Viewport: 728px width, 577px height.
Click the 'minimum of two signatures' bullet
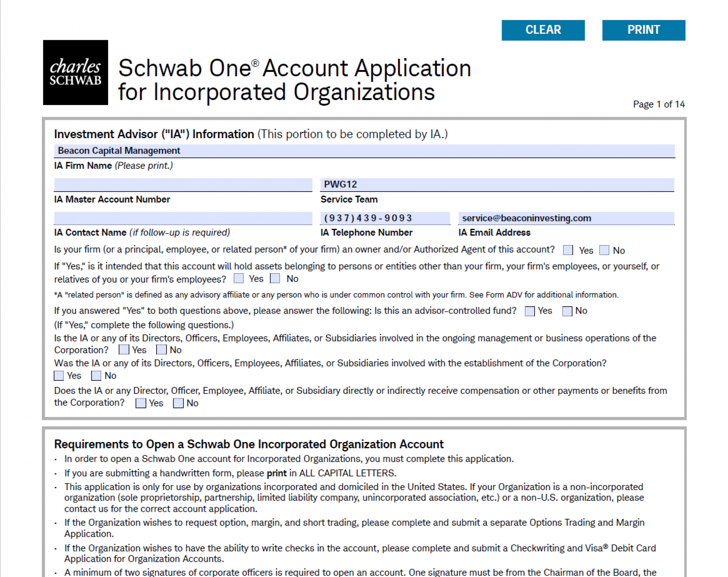click(360, 572)
